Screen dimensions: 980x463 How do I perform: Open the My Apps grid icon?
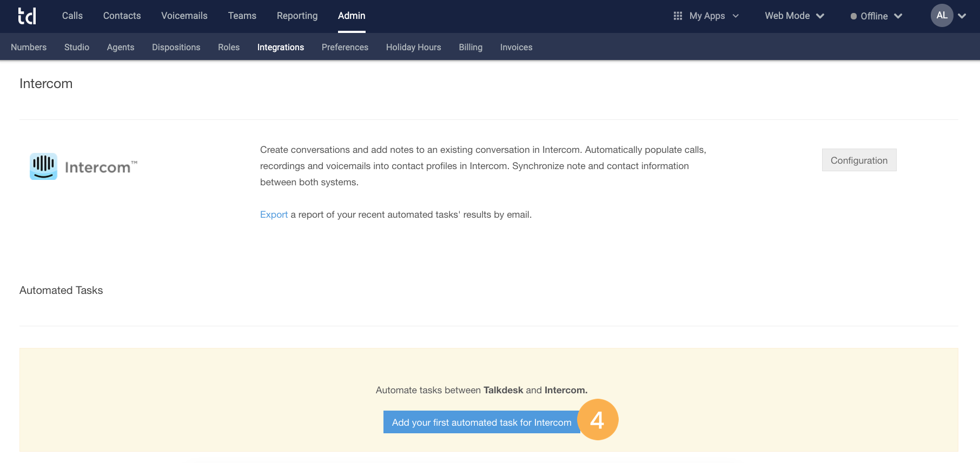coord(678,16)
